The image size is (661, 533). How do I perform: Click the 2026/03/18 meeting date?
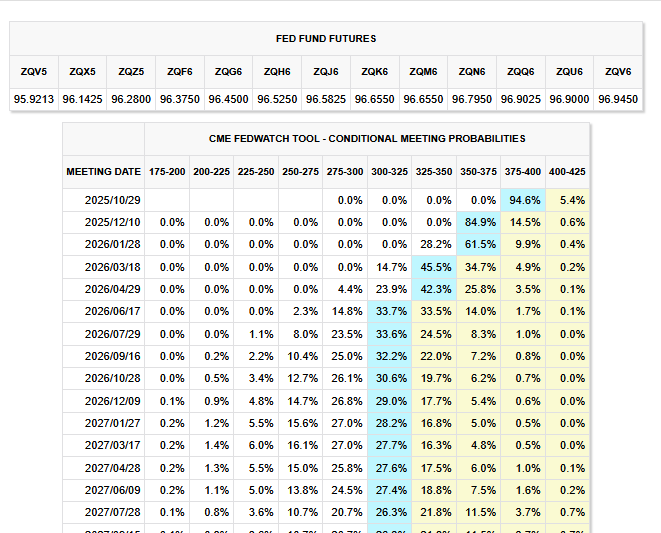click(113, 266)
